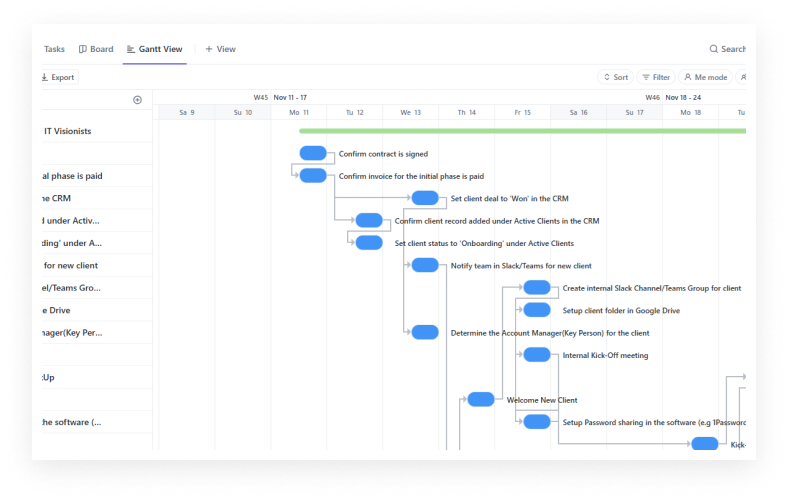Click the Sort arrows icon
Viewport: 788px width, 500px height.
(607, 77)
